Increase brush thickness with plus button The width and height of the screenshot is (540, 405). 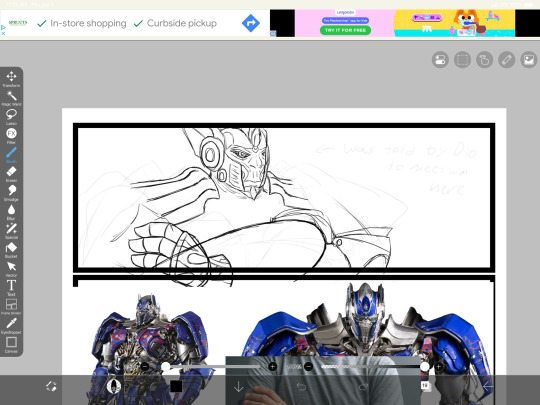[x=272, y=367]
